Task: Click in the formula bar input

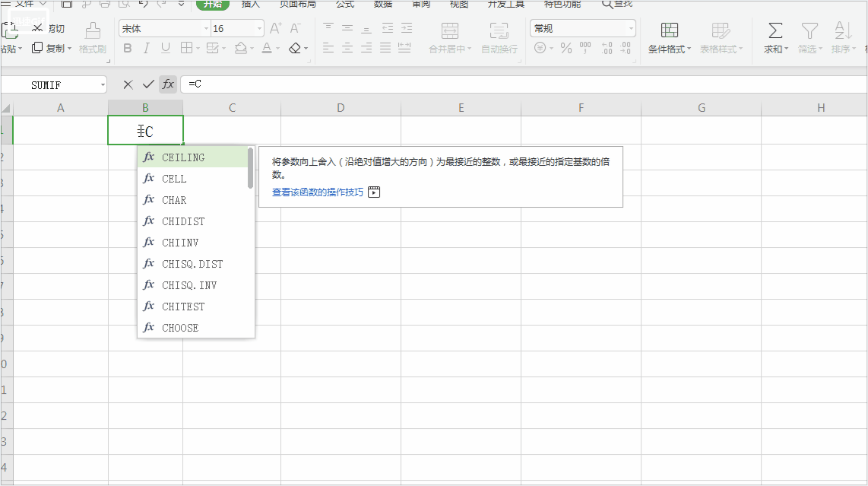Action: coord(524,84)
